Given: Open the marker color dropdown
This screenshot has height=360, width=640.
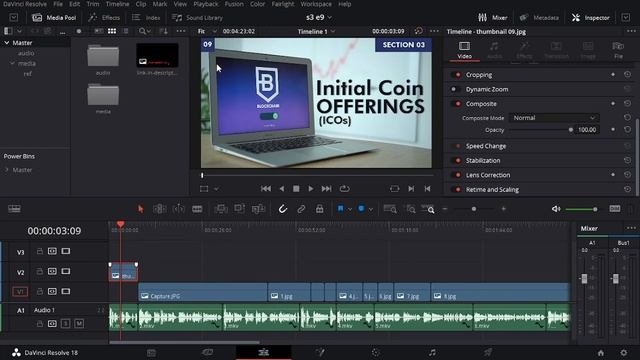Looking at the screenshot, I should [x=371, y=209].
